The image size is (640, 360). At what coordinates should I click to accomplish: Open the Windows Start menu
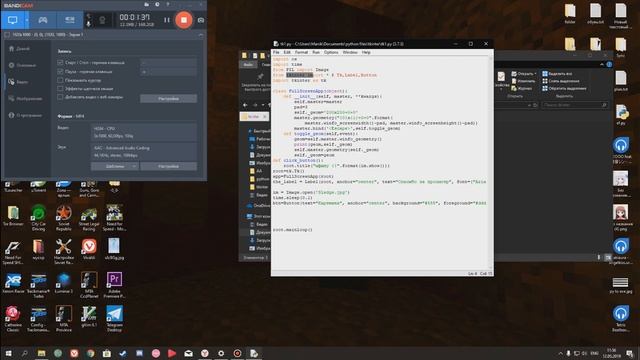[8, 353]
